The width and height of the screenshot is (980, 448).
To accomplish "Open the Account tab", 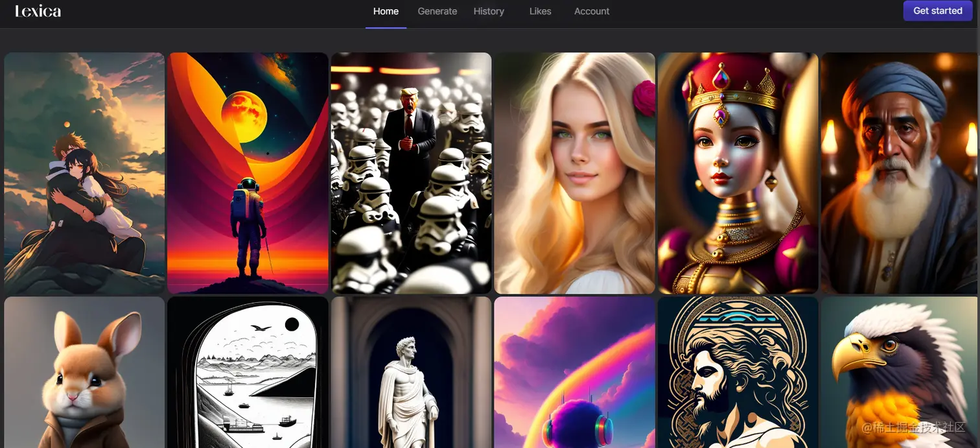I will tap(592, 11).
